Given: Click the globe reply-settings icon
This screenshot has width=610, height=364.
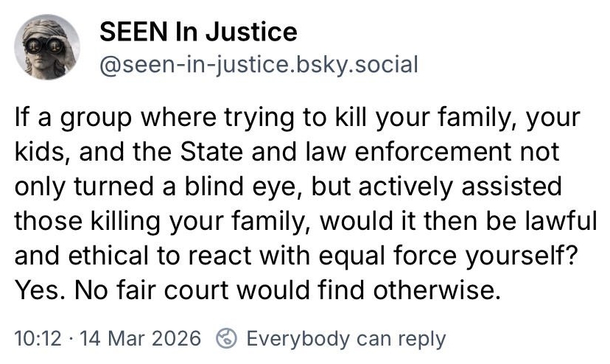Looking at the screenshot, I should tap(225, 338).
